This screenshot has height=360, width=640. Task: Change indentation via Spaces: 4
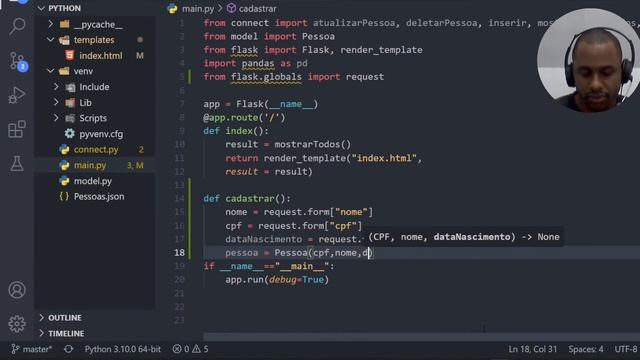click(x=586, y=349)
